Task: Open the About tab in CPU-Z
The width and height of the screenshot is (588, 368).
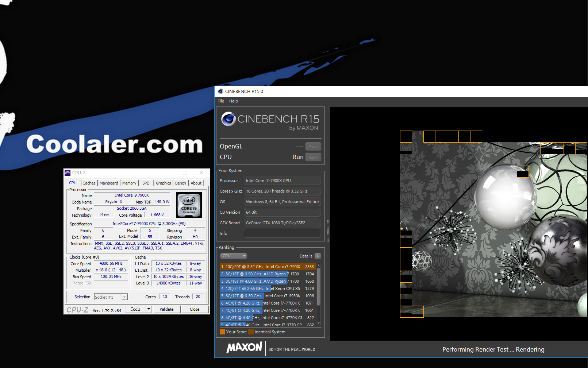Action: click(x=196, y=183)
